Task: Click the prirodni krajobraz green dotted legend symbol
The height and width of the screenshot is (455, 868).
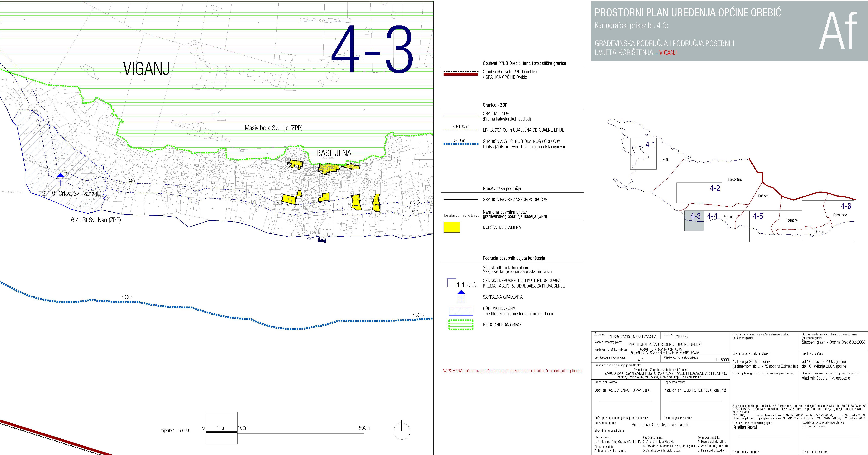Action: [461, 325]
